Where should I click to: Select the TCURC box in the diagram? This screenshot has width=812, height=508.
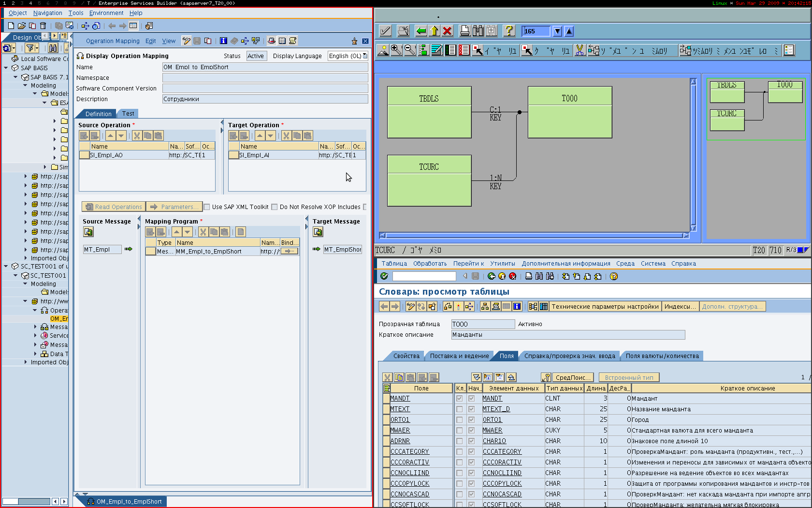429,180
